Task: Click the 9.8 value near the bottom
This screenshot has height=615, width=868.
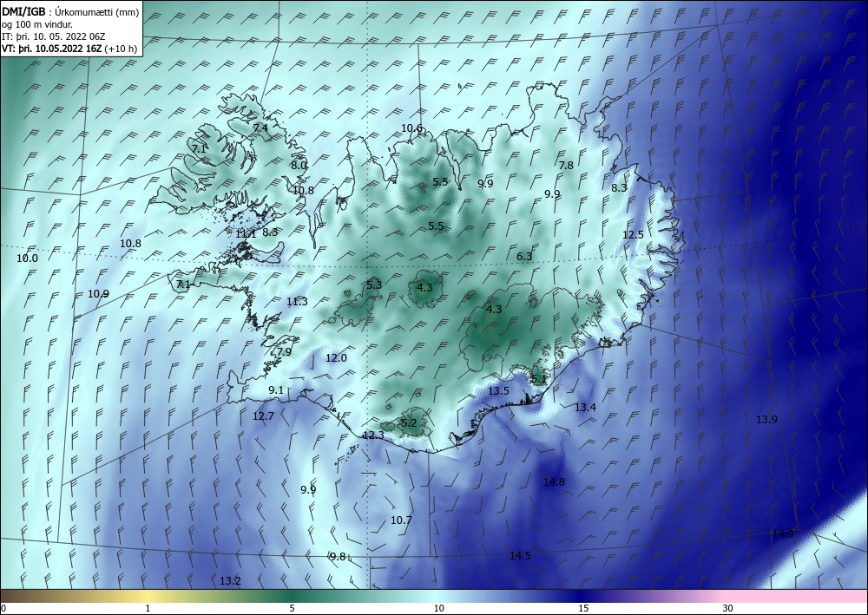Action: [338, 556]
